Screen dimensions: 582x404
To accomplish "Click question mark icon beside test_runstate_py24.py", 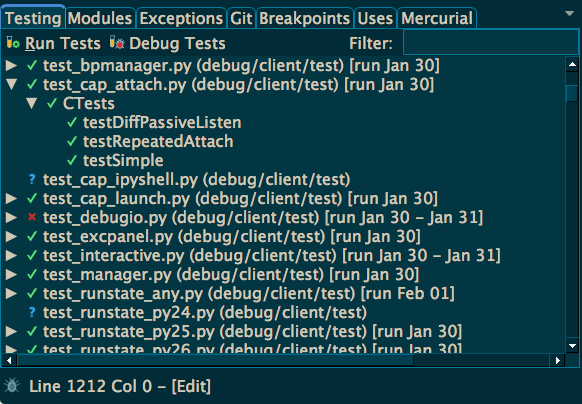I will [32, 312].
